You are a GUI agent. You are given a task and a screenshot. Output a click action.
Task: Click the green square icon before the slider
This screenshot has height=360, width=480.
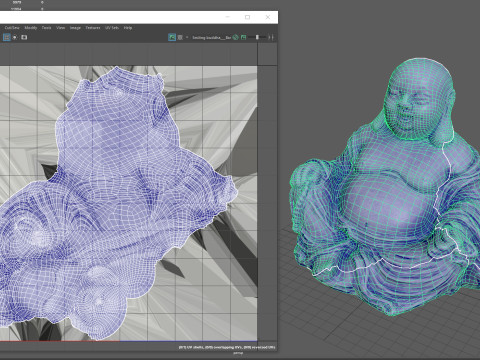243,37
